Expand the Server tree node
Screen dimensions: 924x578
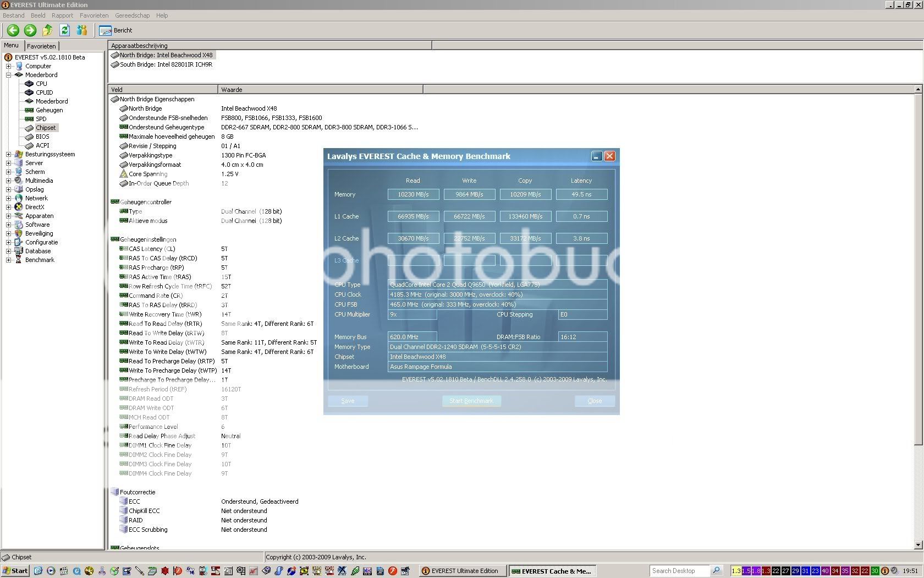[9, 163]
